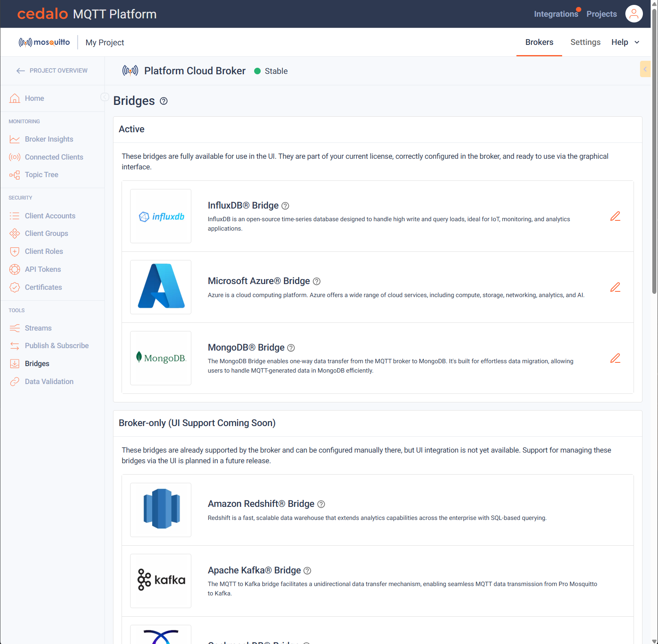Click help icon next to Bridges heading
This screenshot has width=658, height=644.
click(x=164, y=101)
